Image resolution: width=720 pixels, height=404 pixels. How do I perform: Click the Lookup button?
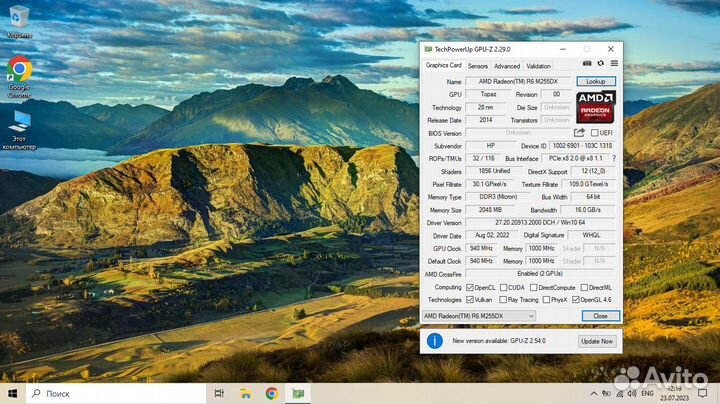pyautogui.click(x=596, y=81)
